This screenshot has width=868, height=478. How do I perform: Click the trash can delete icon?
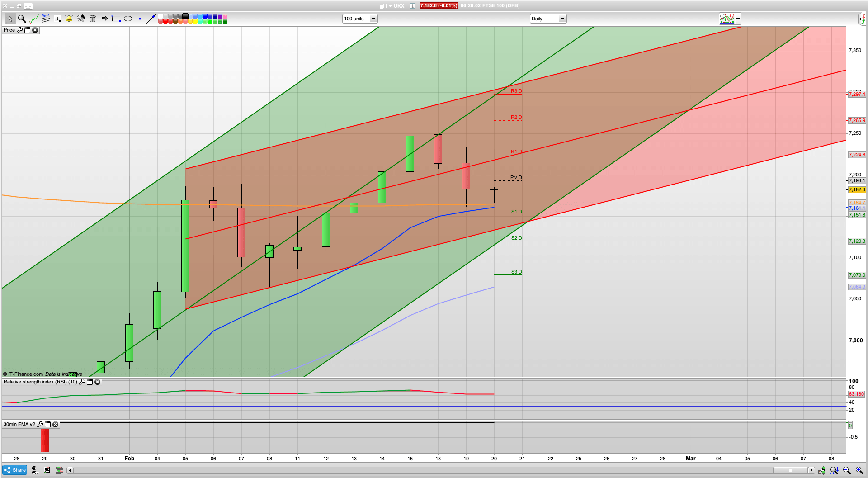click(93, 19)
